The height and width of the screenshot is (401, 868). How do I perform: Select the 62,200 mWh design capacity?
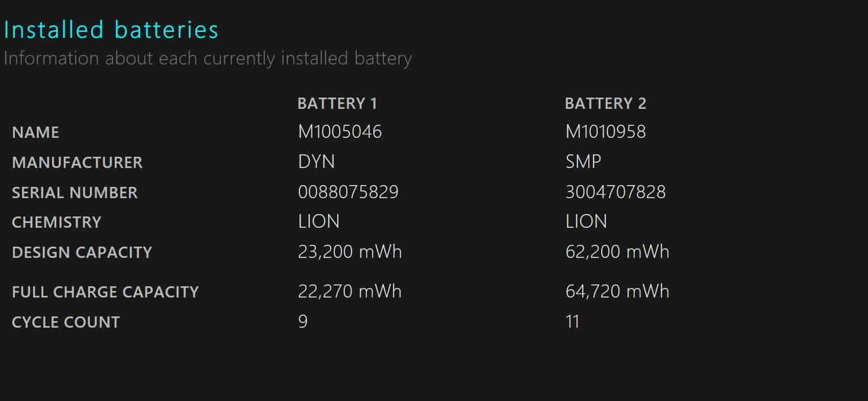(x=617, y=251)
